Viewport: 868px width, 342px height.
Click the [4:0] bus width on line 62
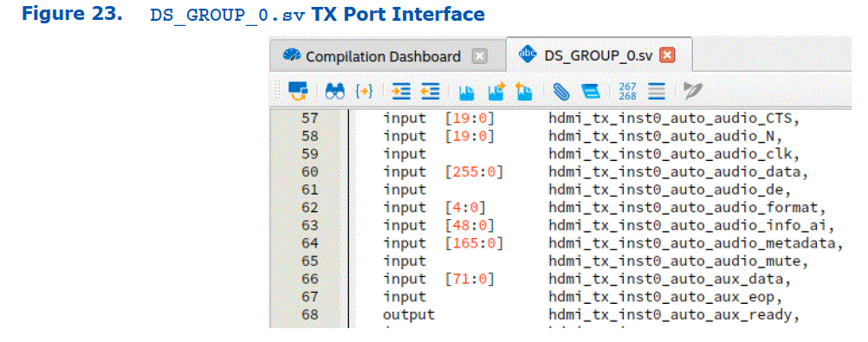click(465, 208)
